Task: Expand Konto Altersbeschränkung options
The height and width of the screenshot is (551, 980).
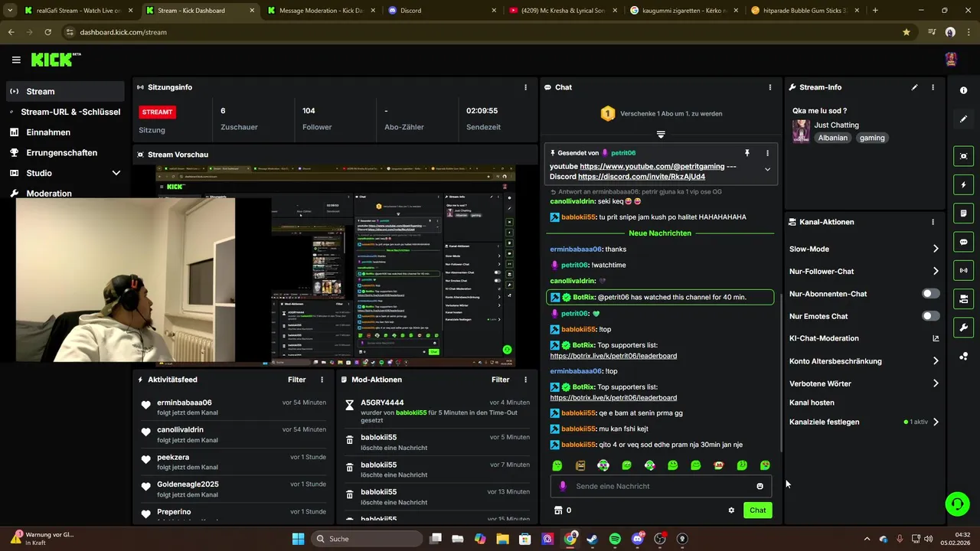Action: [936, 361]
